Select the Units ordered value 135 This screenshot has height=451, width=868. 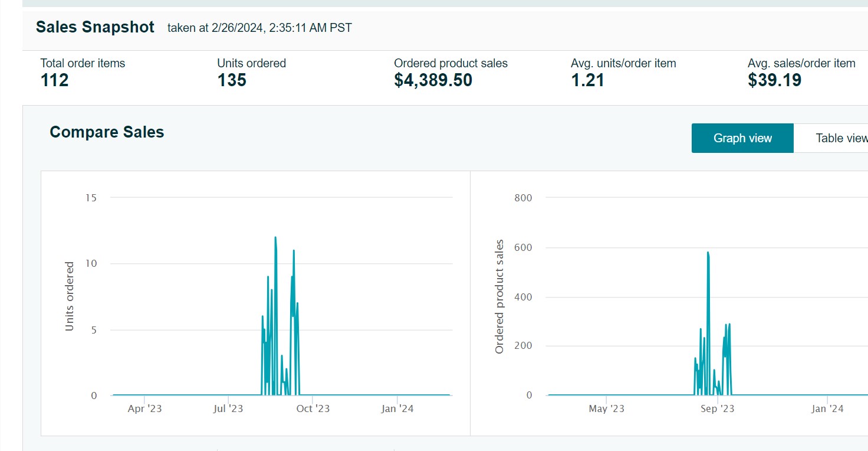[x=232, y=80]
